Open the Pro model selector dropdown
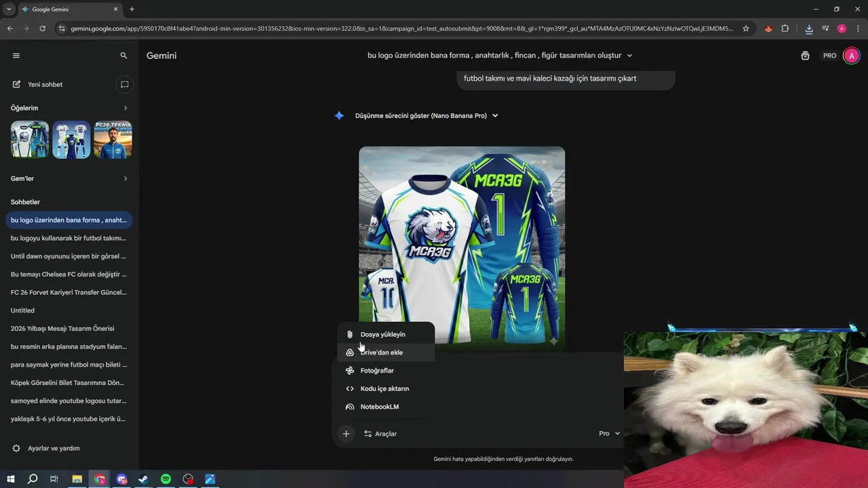This screenshot has width=868, height=488. click(609, 434)
